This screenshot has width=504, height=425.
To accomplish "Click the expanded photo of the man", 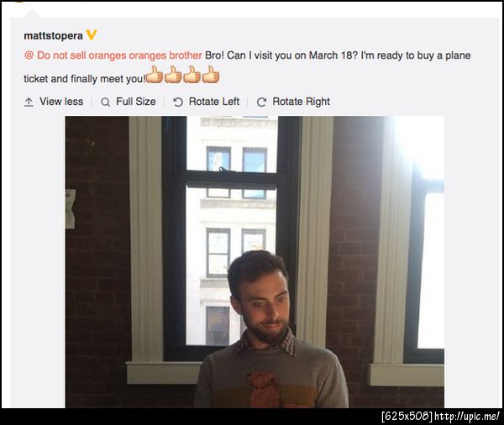I will (255, 262).
